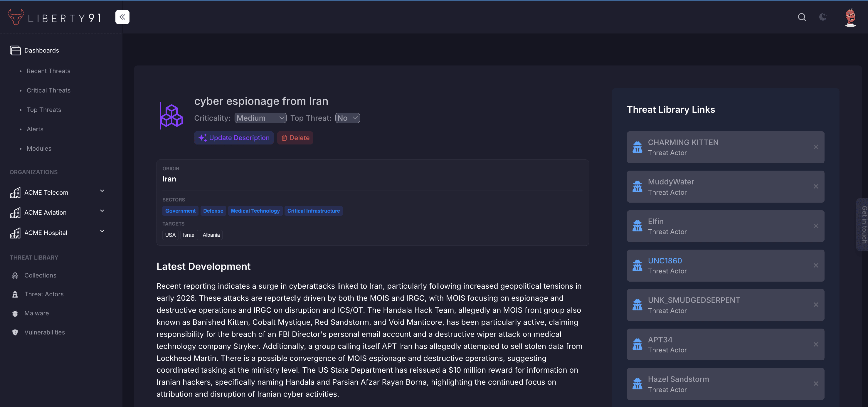Collapse the sidebar with the double-chevron icon
The height and width of the screenshot is (407, 868).
click(122, 17)
